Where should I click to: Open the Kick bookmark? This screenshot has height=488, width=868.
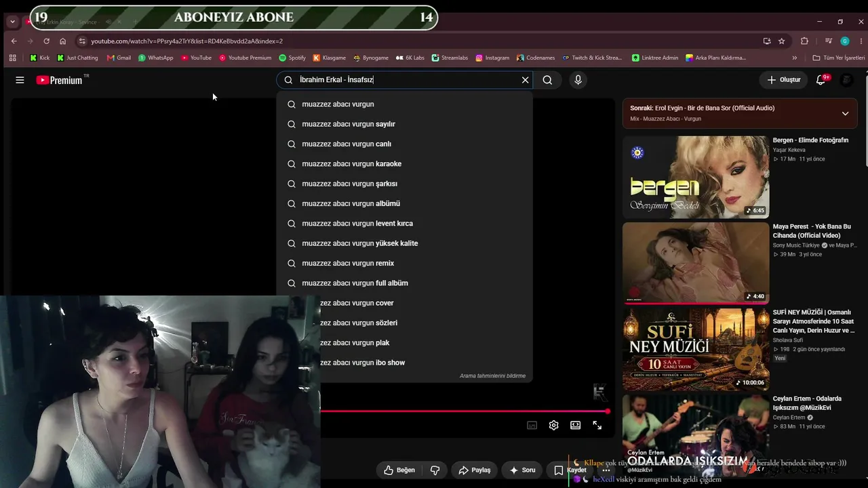click(39, 58)
